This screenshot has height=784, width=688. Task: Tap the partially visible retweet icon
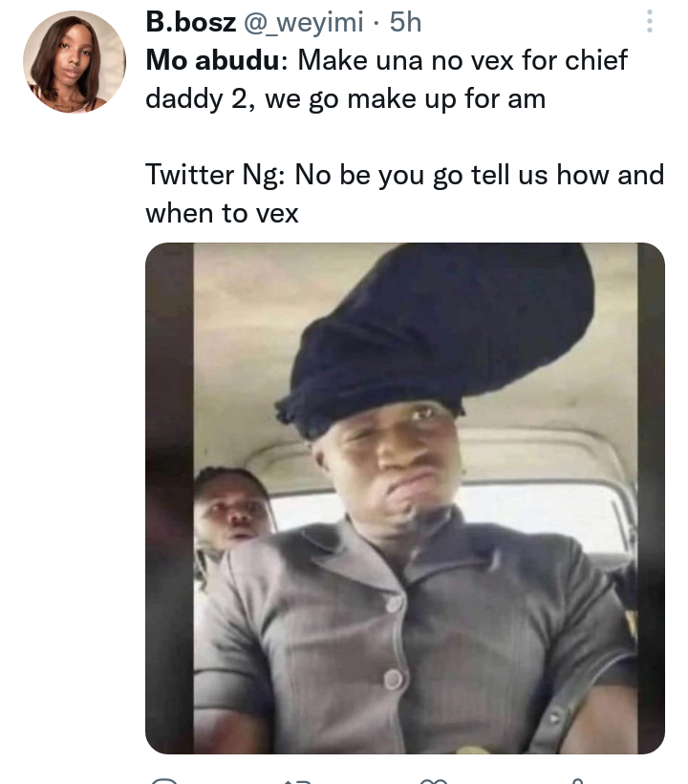tap(298, 781)
